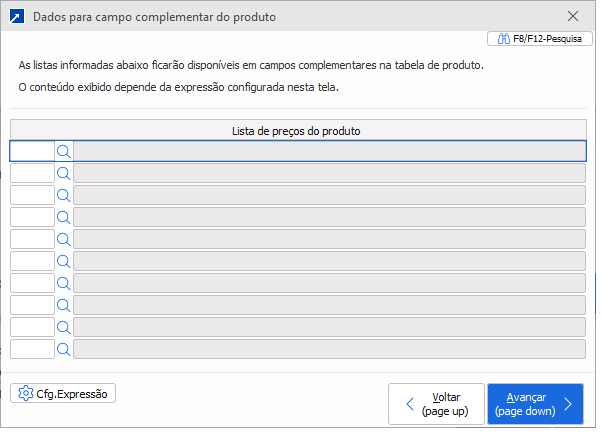Click the search icon in the last row
610x435 pixels.
[x=63, y=349]
